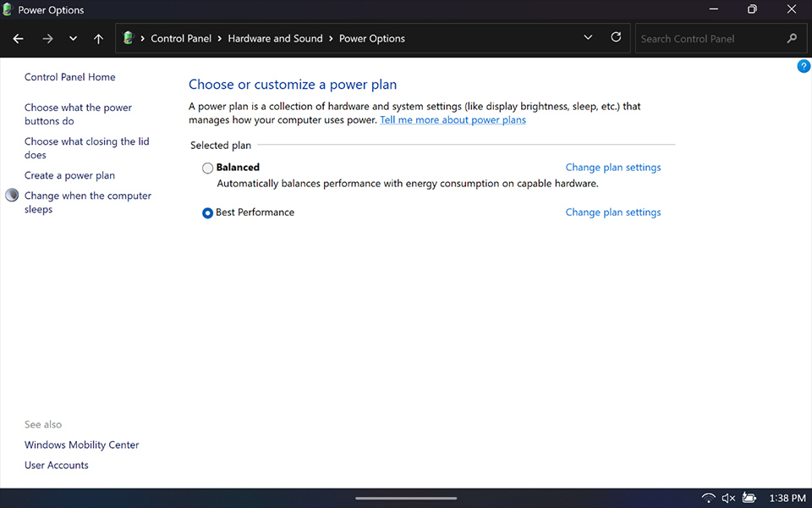This screenshot has width=812, height=508.
Task: Open Create a power plan
Action: 69,176
